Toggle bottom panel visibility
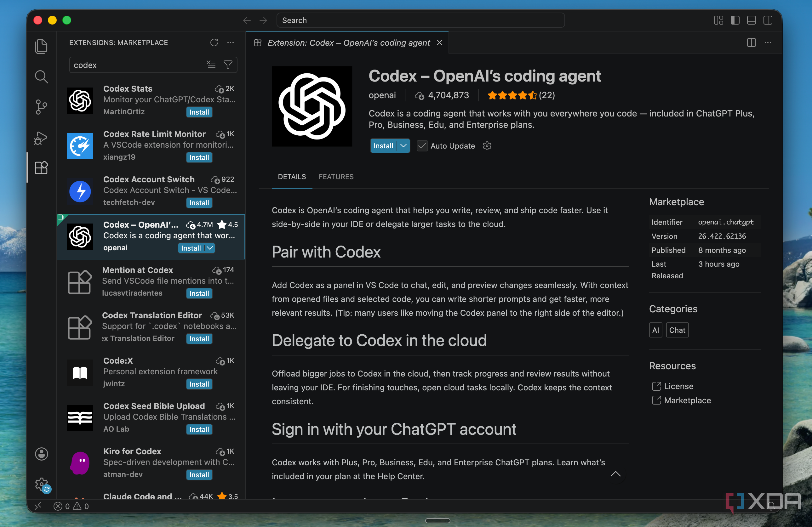The height and width of the screenshot is (527, 812). pyautogui.click(x=751, y=20)
